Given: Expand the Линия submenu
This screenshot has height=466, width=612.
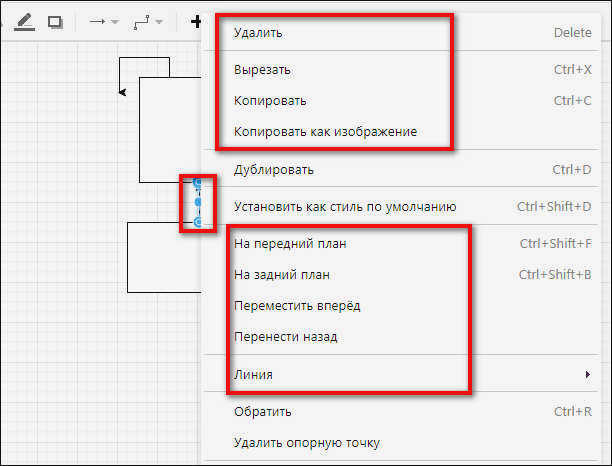Looking at the screenshot, I should (402, 375).
